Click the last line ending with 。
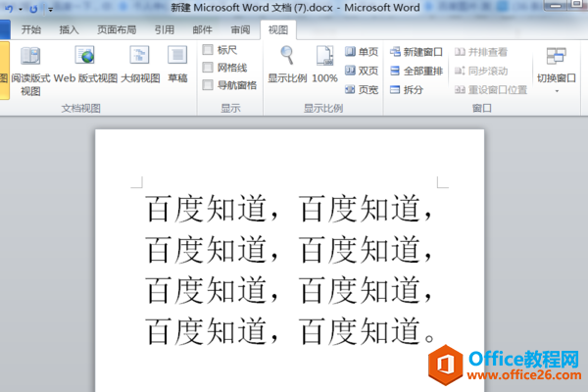 point(289,331)
